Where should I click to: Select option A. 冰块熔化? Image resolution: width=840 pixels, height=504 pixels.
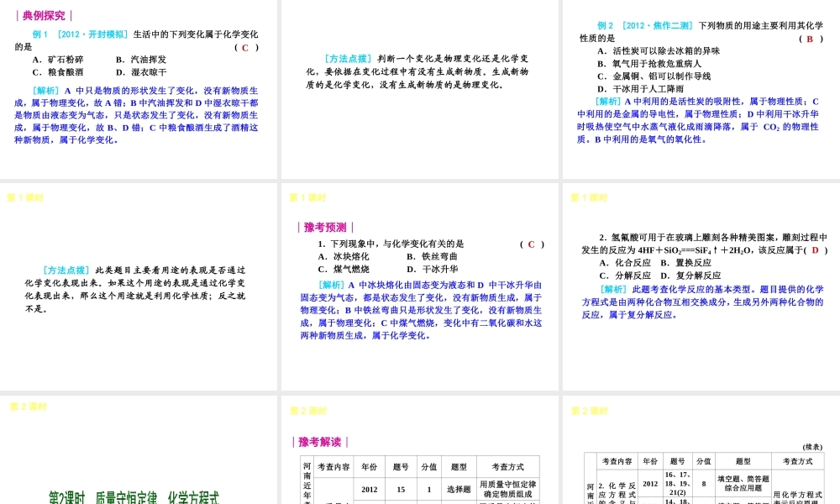(x=344, y=256)
